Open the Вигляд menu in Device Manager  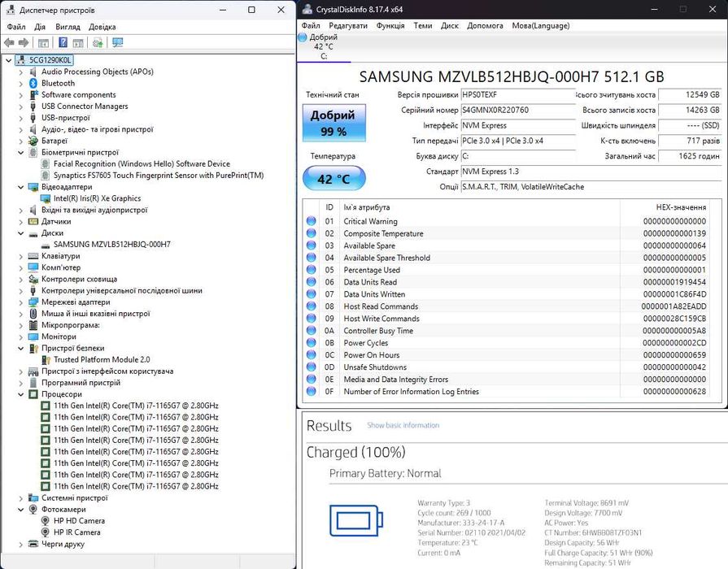pyautogui.click(x=68, y=27)
